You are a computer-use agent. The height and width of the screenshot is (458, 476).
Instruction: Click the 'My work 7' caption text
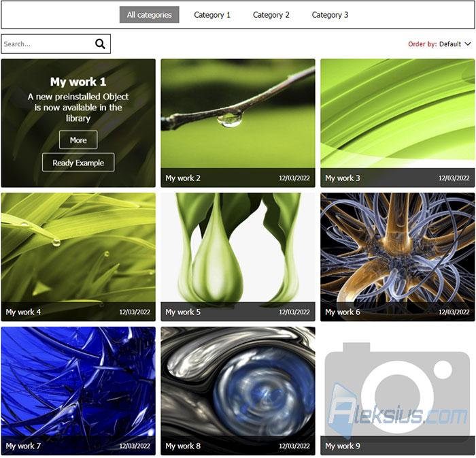23,446
